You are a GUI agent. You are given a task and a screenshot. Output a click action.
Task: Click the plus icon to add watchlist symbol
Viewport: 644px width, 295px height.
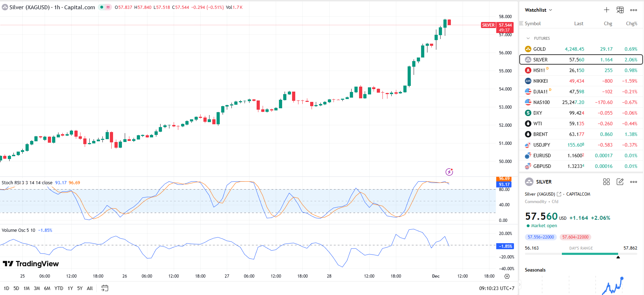(606, 10)
